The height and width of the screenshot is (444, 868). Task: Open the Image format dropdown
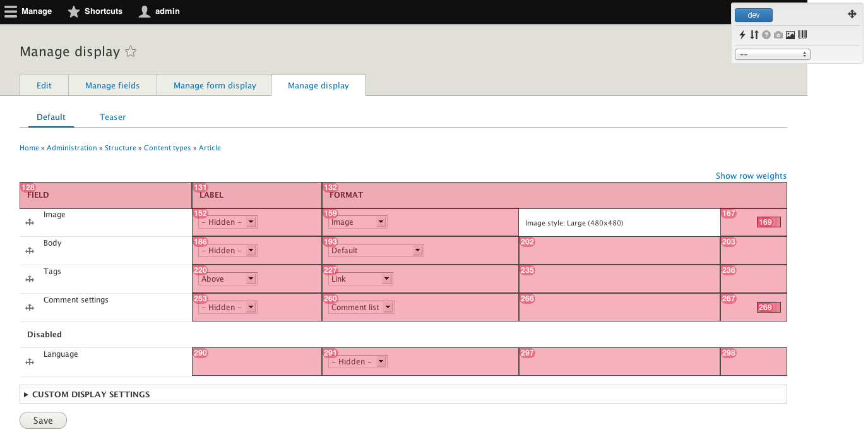[x=358, y=222]
